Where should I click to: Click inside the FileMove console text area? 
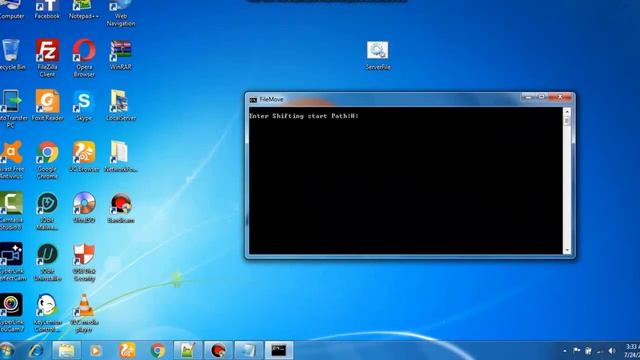[406, 181]
